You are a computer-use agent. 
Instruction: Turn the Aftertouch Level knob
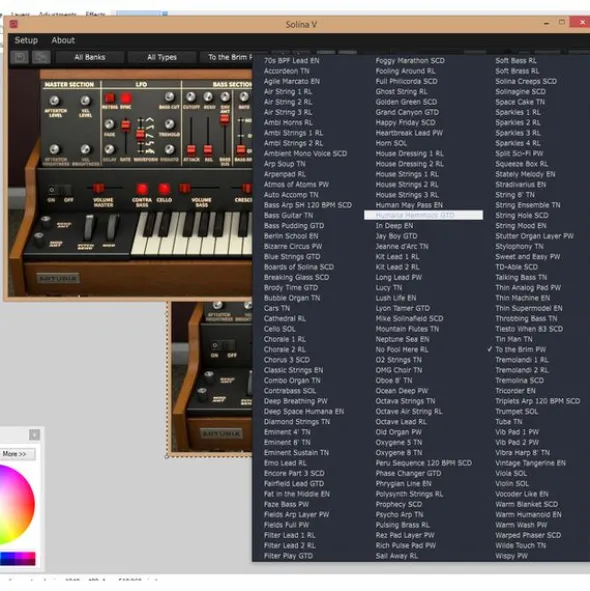[x=54, y=101]
